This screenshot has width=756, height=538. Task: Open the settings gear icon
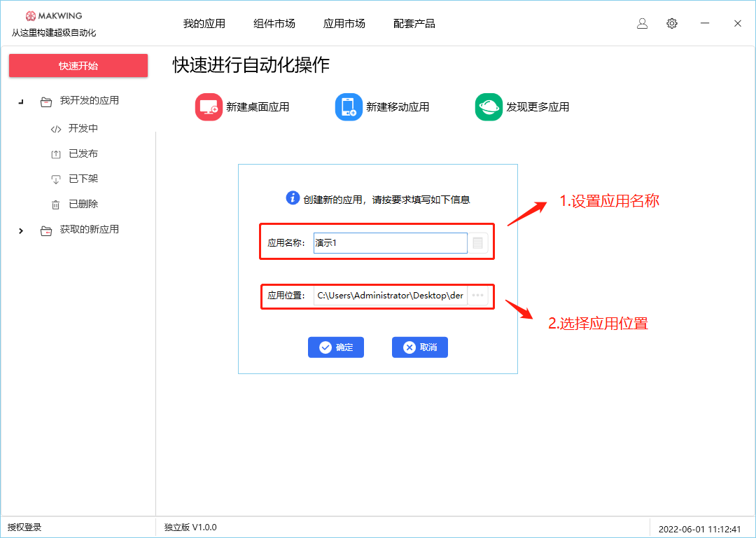tap(672, 23)
